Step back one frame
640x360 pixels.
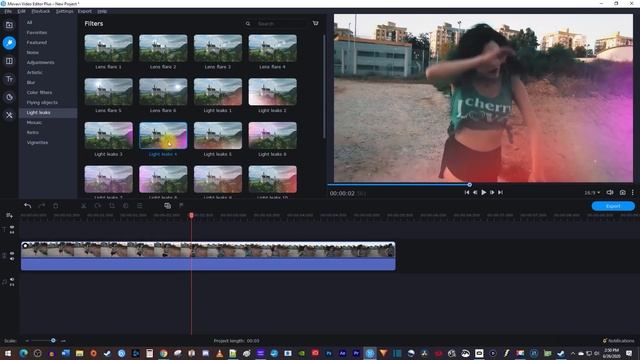(x=475, y=192)
